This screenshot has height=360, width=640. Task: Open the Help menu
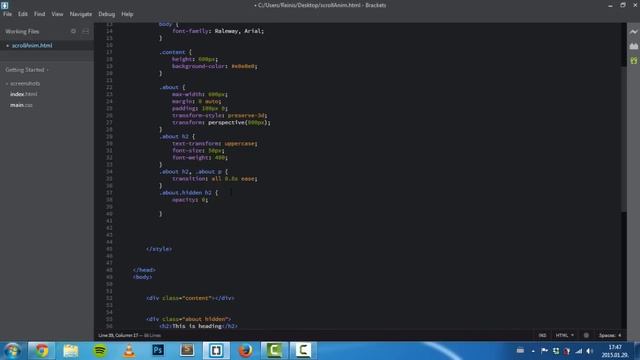[x=127, y=14]
